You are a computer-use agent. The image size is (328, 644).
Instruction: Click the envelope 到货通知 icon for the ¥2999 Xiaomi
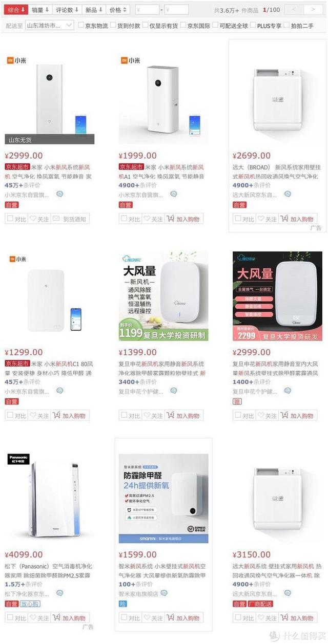pos(56,219)
